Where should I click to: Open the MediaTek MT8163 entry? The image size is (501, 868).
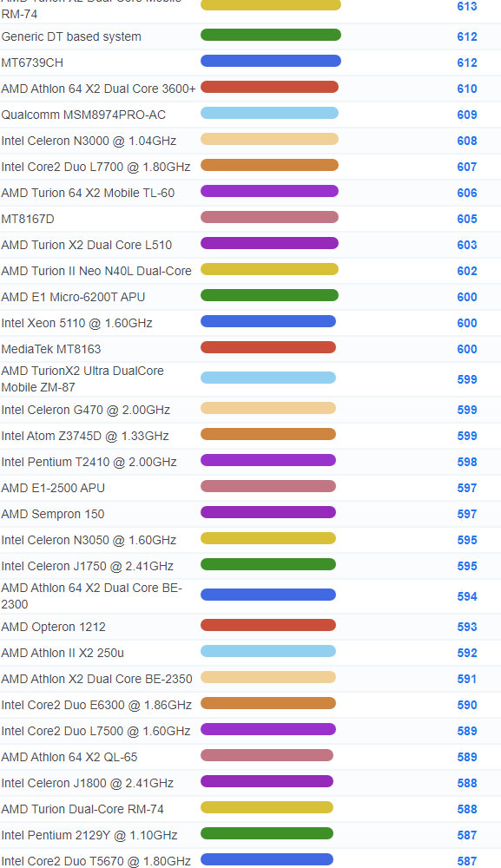pyautogui.click(x=51, y=349)
